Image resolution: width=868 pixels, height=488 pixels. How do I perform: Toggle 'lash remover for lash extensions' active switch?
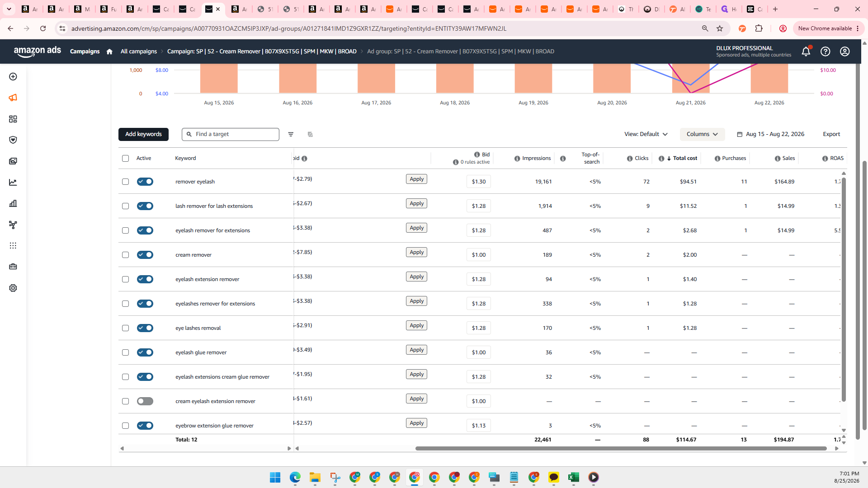coord(145,206)
